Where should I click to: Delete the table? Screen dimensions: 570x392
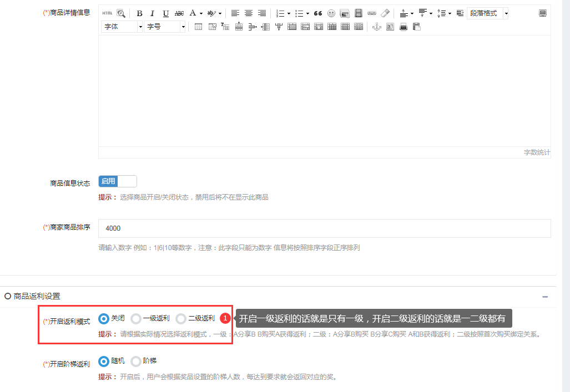point(213,27)
